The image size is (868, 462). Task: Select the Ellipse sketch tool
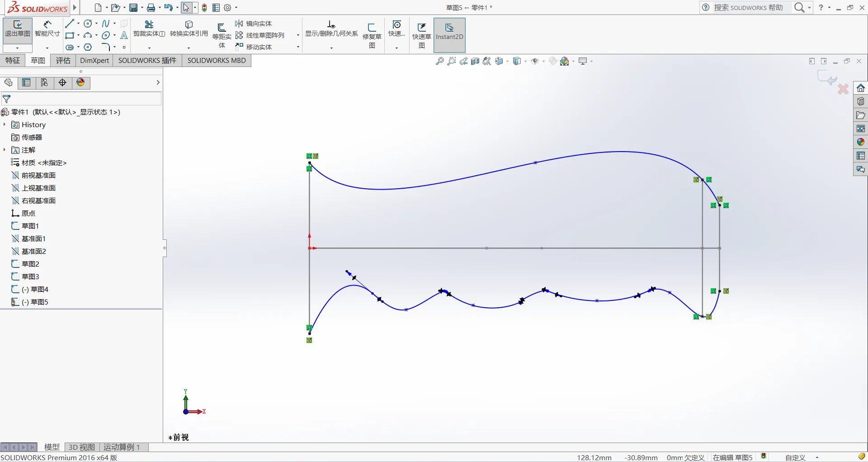106,35
